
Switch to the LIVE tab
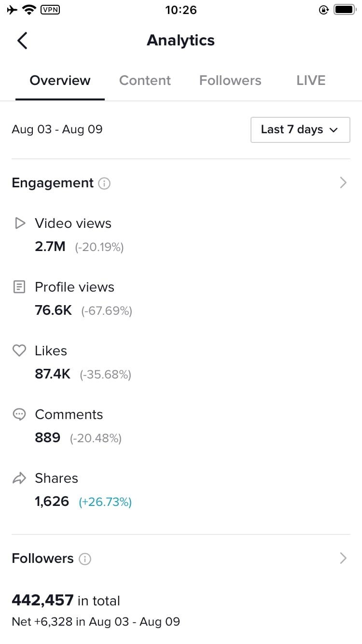(311, 80)
